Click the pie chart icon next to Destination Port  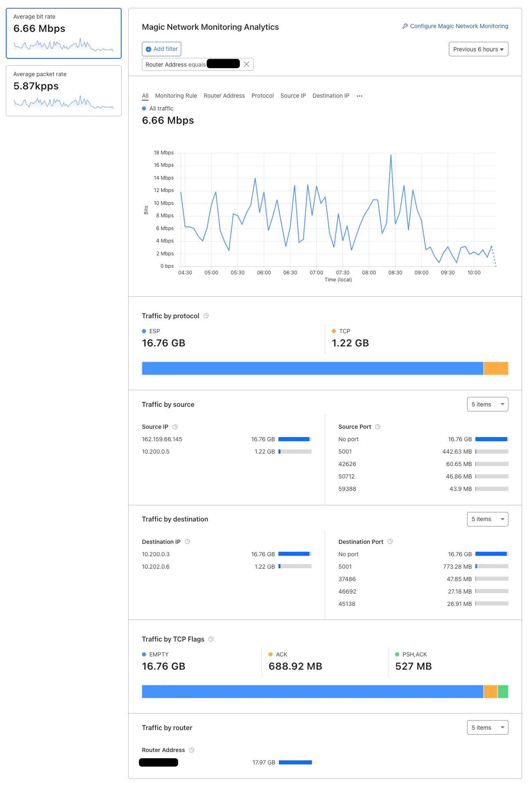pos(390,541)
